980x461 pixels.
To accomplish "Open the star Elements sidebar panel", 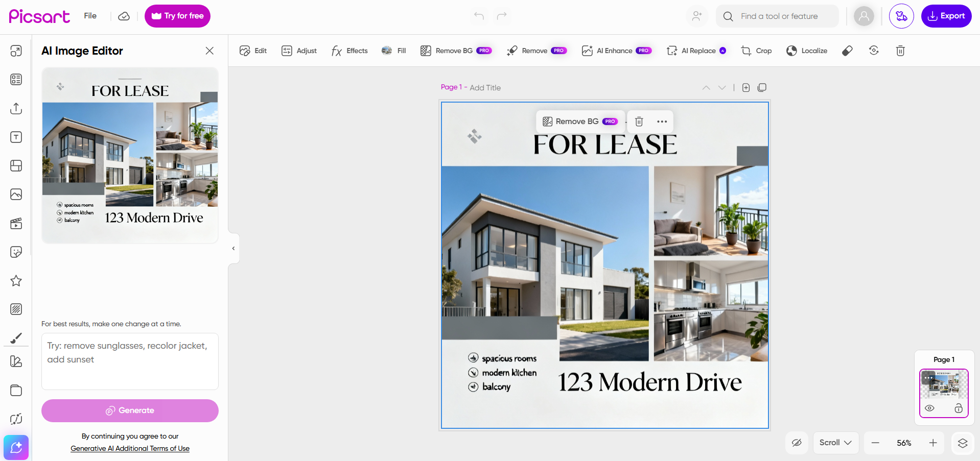I will (16, 280).
